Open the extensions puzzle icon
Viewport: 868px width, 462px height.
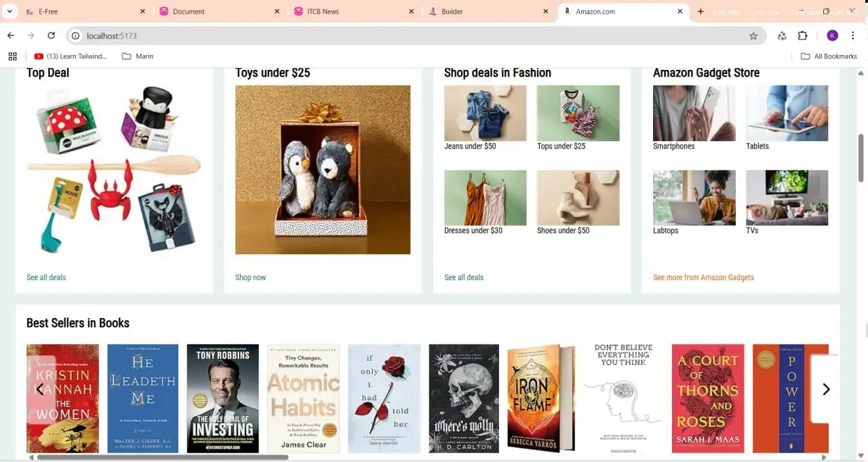(803, 36)
